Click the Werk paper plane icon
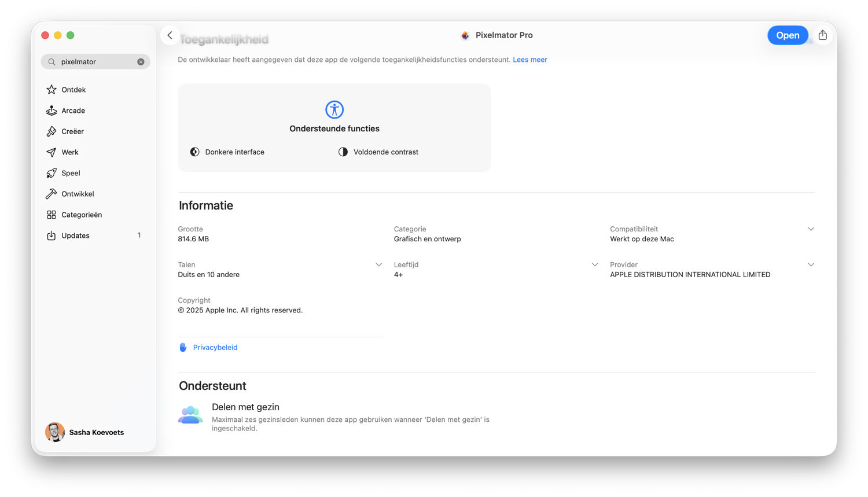Viewport: 868px width, 497px height. (52, 152)
